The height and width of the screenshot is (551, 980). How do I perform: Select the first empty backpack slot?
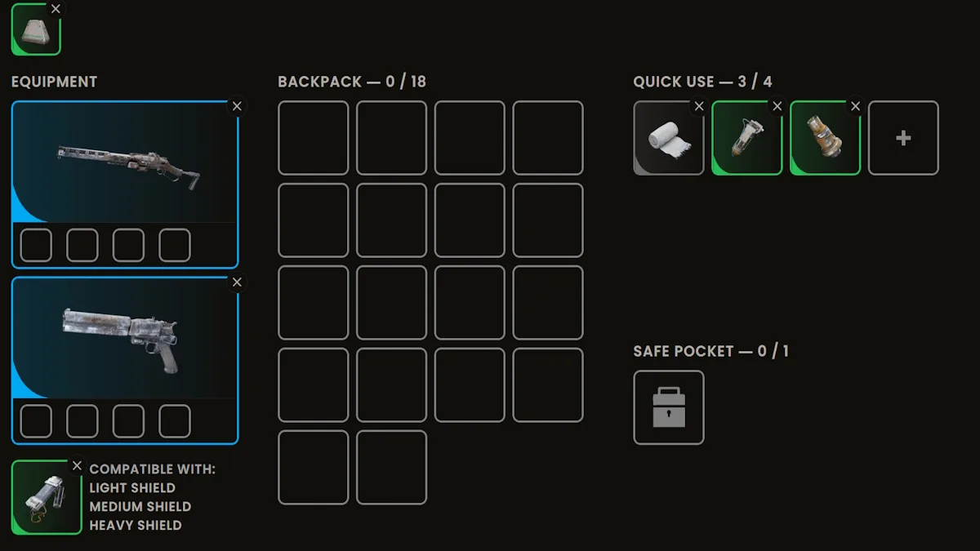pos(314,138)
